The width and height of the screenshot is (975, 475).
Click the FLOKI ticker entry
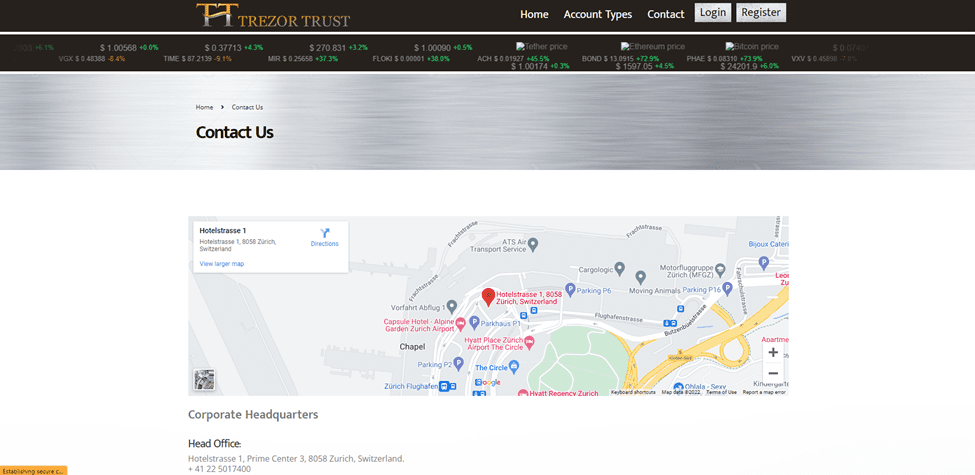tap(410, 59)
